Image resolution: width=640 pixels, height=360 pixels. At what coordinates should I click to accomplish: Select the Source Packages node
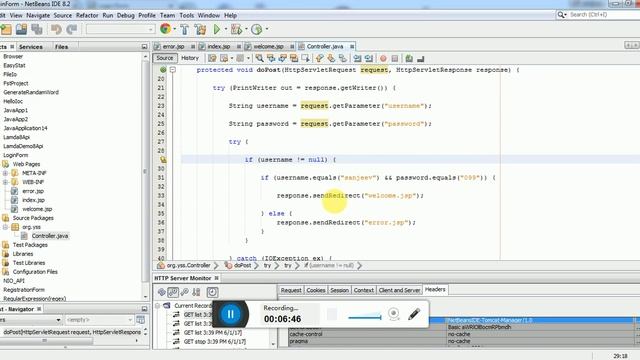(x=33, y=218)
